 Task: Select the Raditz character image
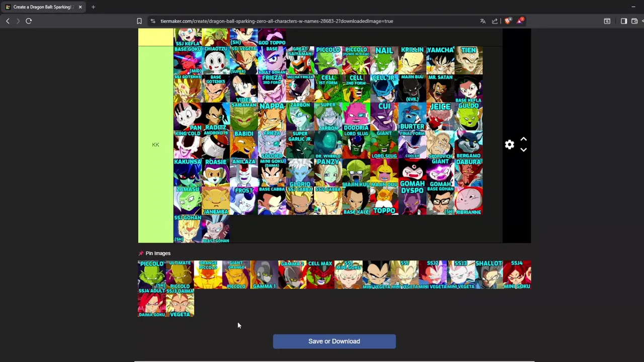click(216, 117)
